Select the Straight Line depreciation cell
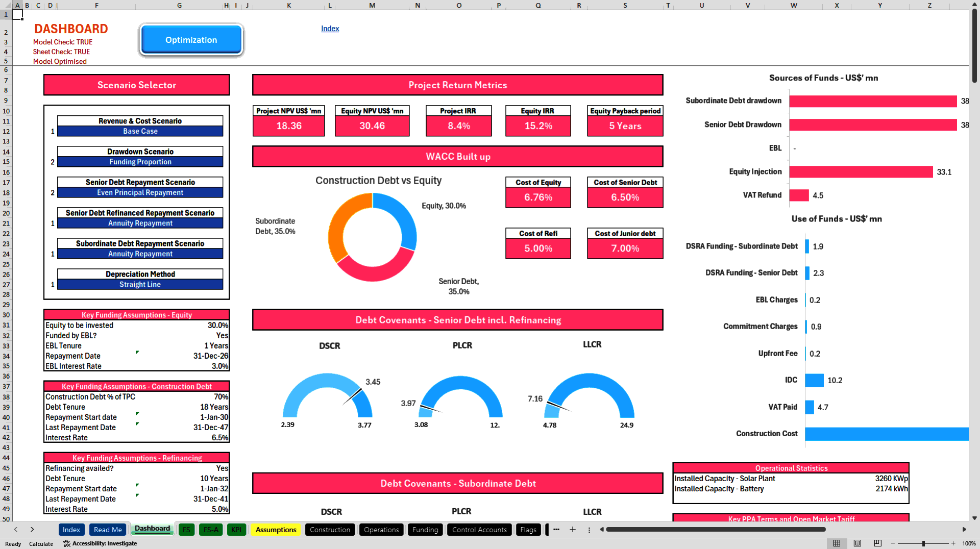 tap(140, 284)
